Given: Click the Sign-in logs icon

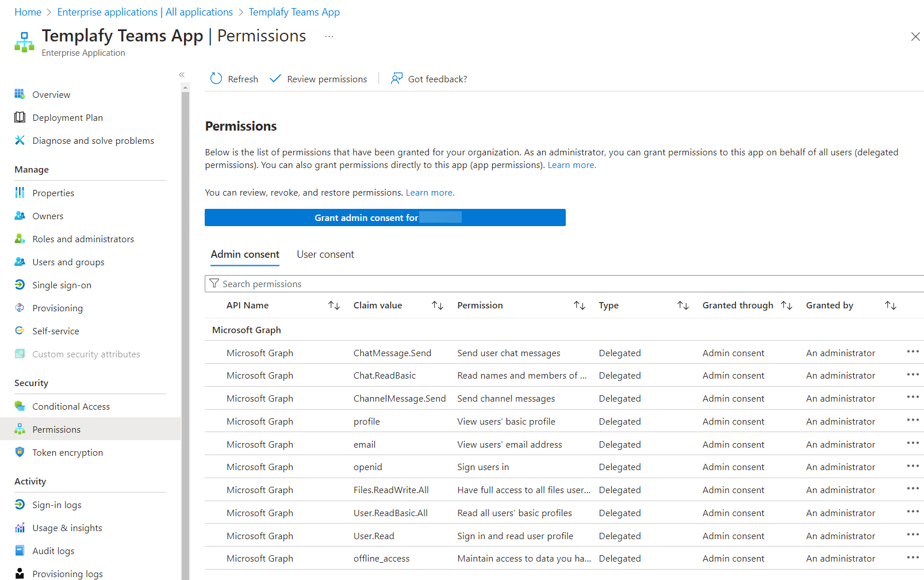Looking at the screenshot, I should pos(20,504).
